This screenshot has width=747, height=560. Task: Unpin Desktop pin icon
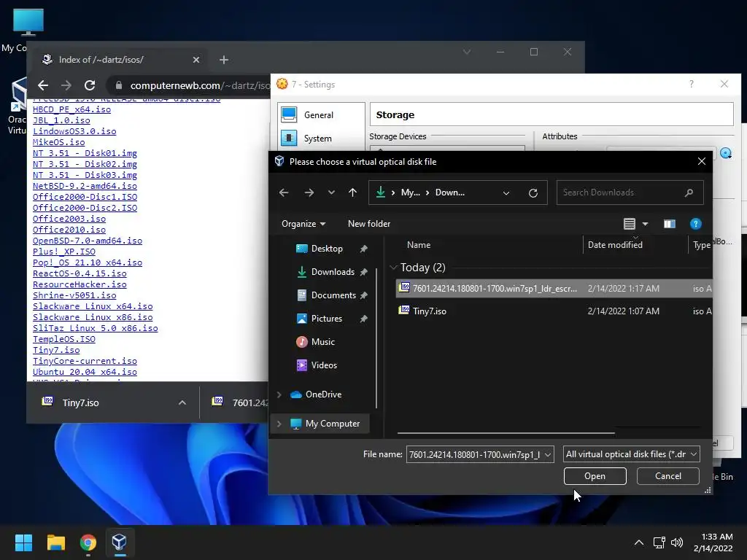[363, 249]
